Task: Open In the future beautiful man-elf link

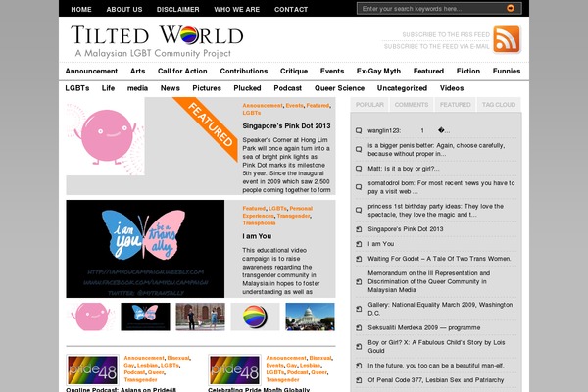Action: 436,366
